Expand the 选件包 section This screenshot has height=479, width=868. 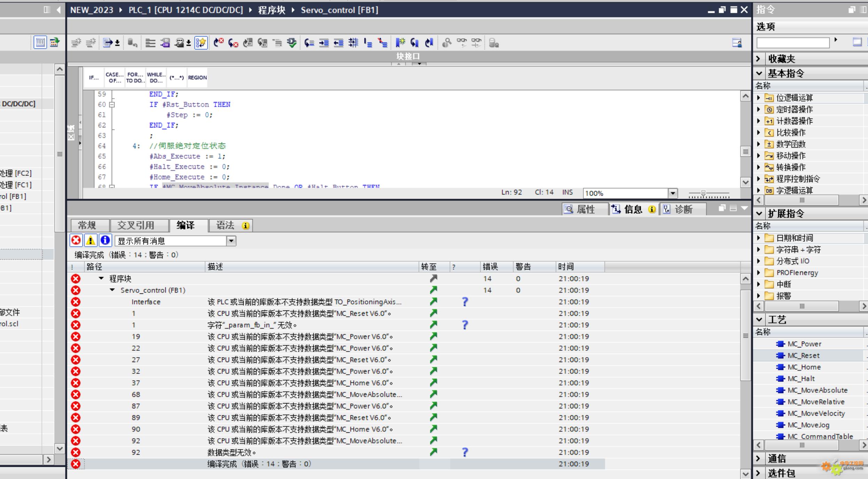(x=759, y=473)
